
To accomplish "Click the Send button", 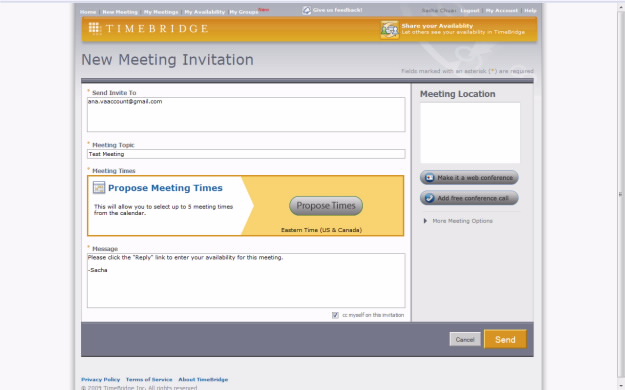I will click(x=505, y=339).
